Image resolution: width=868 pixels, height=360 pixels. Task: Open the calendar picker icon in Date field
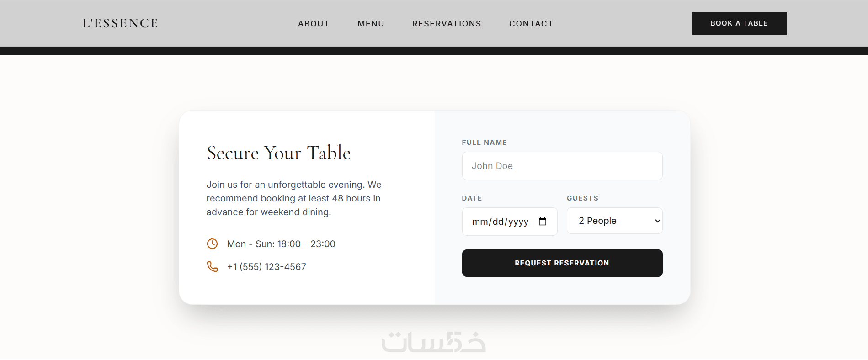coord(543,222)
